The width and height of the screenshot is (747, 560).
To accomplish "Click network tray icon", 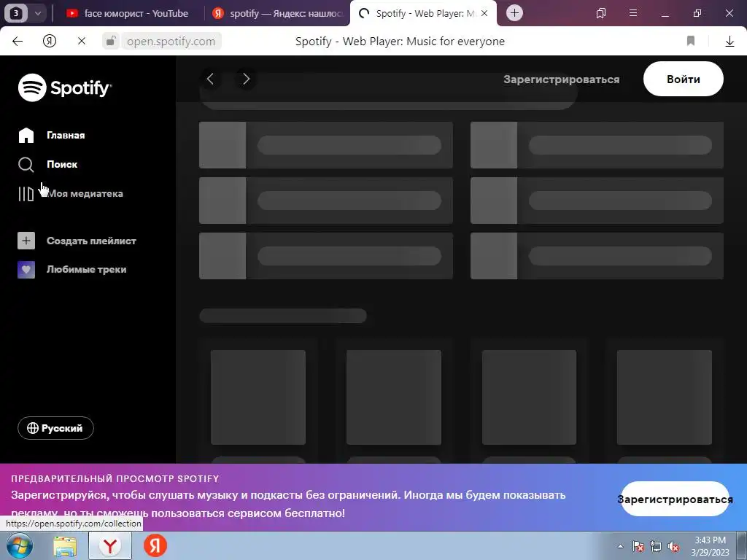I will [x=656, y=547].
